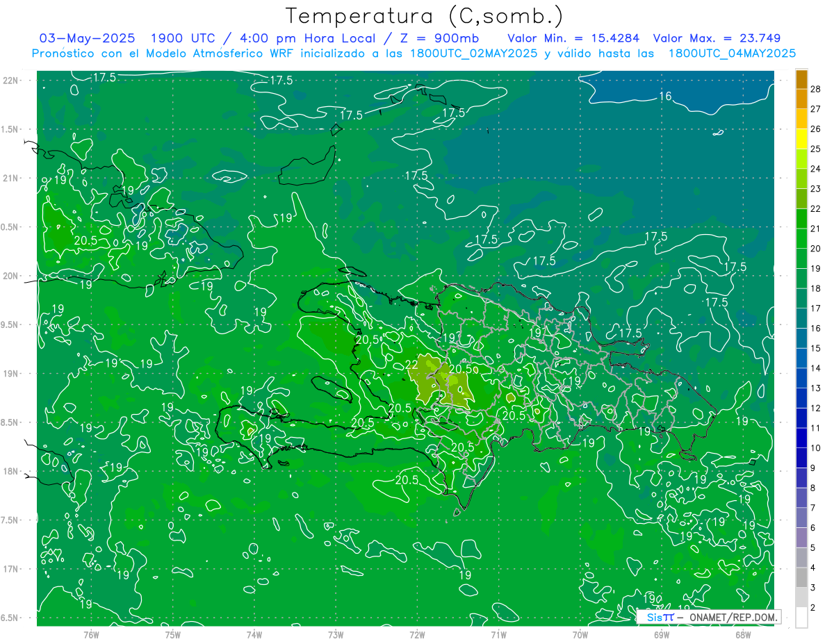Click the '18N' latitude axis label
The height and width of the screenshot is (644, 834).
click(x=11, y=472)
